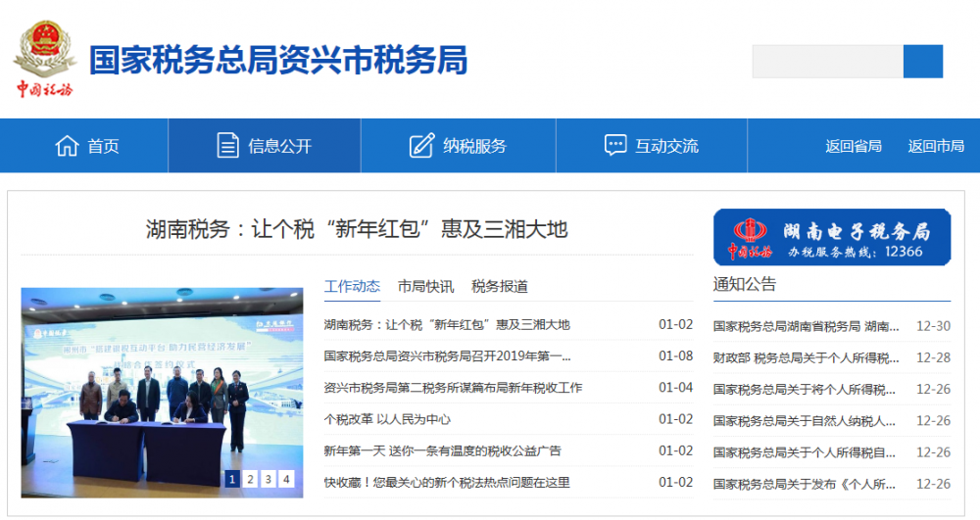The image size is (980, 520).
Task: Click the chat bubble icon beside 互动交流
Action: click(x=615, y=146)
